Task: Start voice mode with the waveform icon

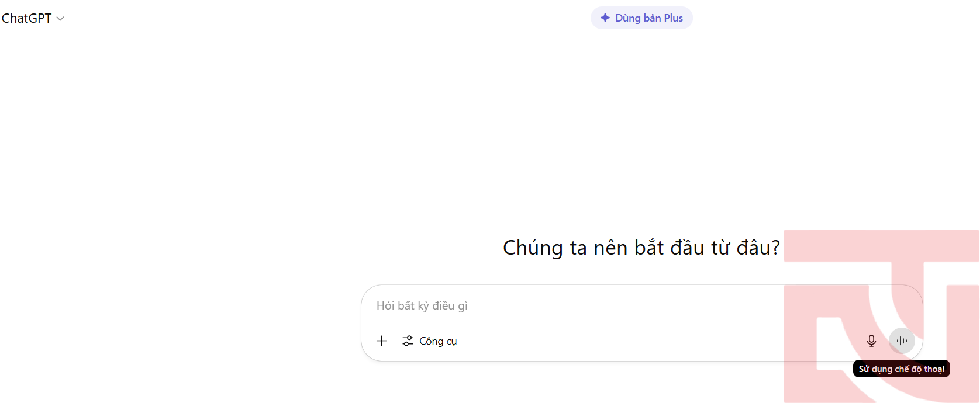Action: [902, 341]
